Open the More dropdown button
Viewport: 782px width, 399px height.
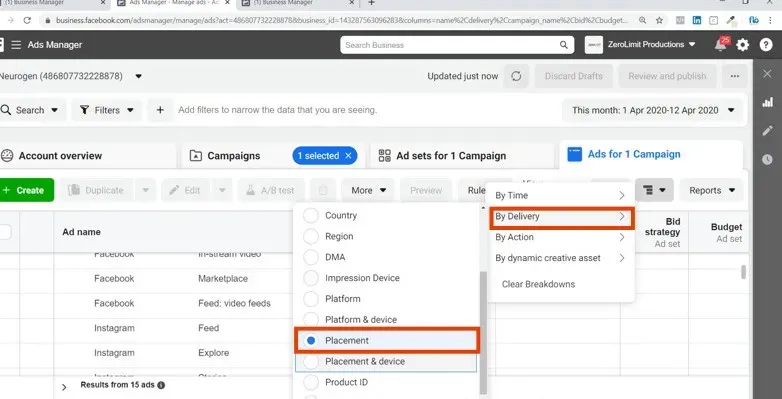click(368, 191)
